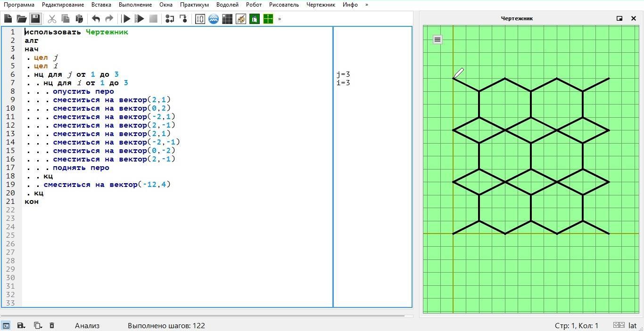This screenshot has width=644, height=331.
Task: Toggle dock mode of Чертежник panel
Action: click(619, 18)
